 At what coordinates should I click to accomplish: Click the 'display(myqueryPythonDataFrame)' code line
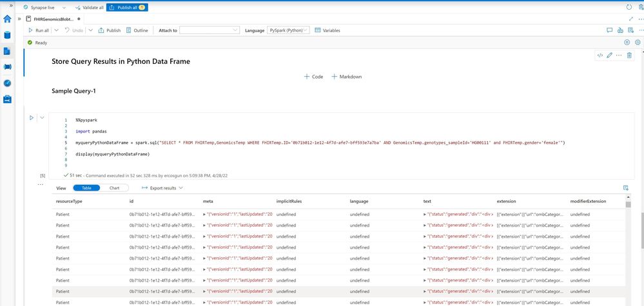tap(113, 154)
